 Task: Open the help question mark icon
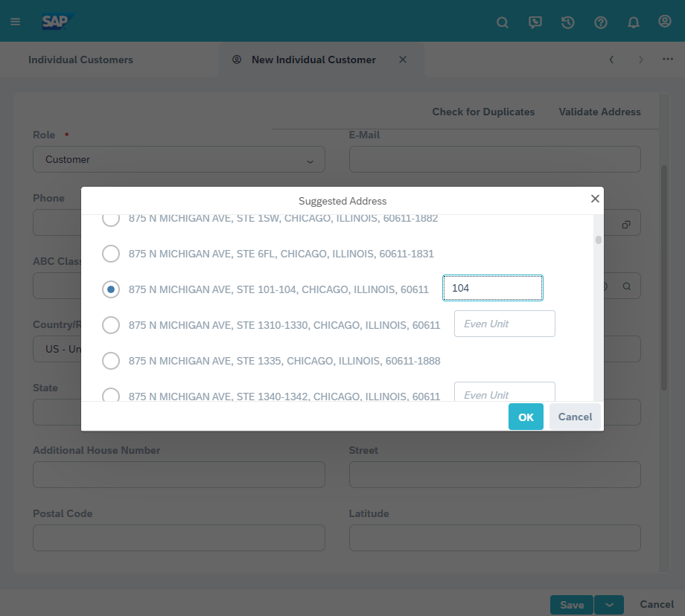click(x=601, y=22)
